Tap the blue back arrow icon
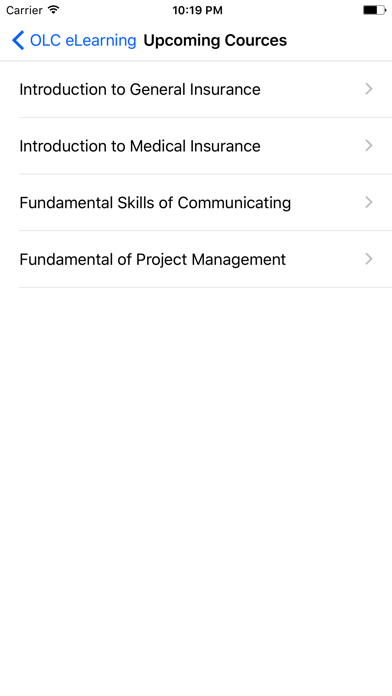Viewport: 392px width, 696px height. coord(18,40)
